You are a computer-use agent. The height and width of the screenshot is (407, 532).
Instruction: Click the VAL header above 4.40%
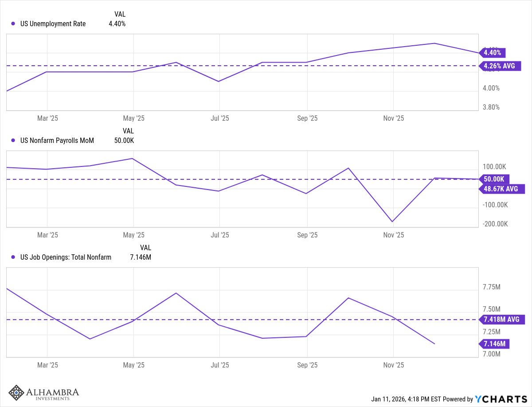120,15
